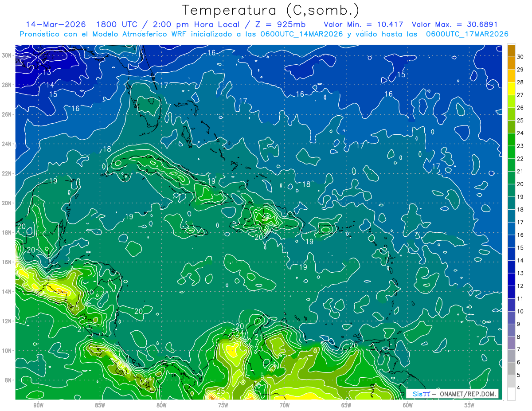Image resolution: width=532 pixels, height=411 pixels.
Task: Click the "18N" latitude axis label
Action: point(7,232)
